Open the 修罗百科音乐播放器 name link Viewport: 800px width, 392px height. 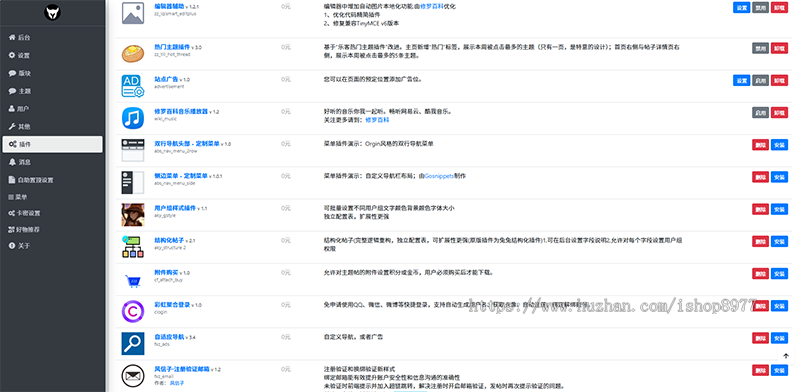[x=181, y=111]
